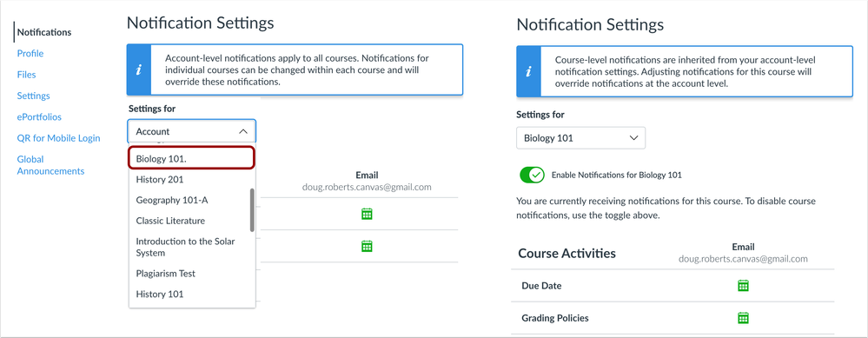Open Global Announcements in the sidebar
This screenshot has height=338, width=868.
point(51,165)
